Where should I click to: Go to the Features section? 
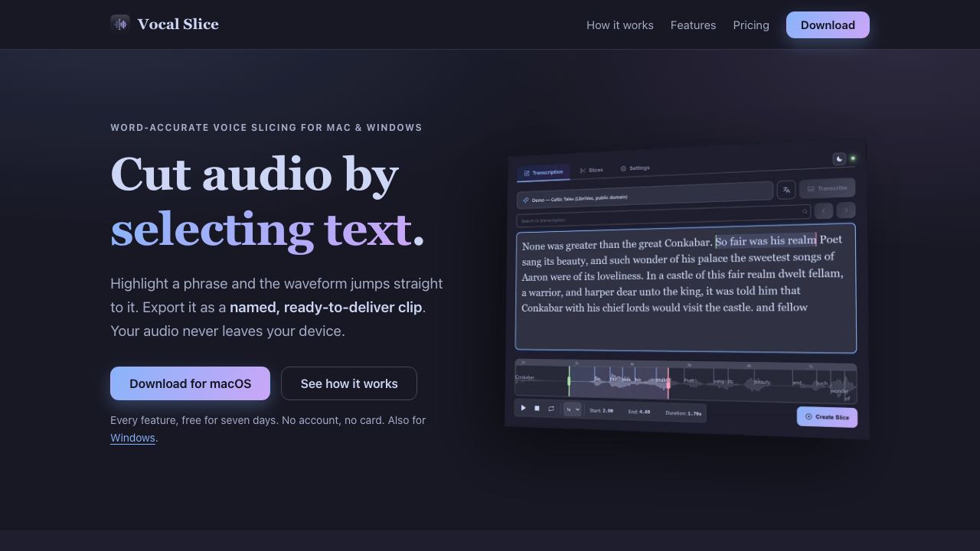coord(694,25)
